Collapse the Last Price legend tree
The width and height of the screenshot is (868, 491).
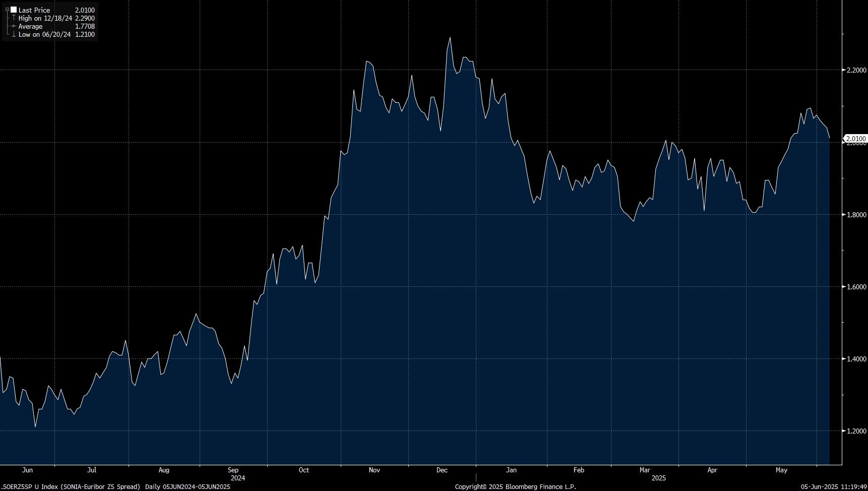[x=7, y=10]
